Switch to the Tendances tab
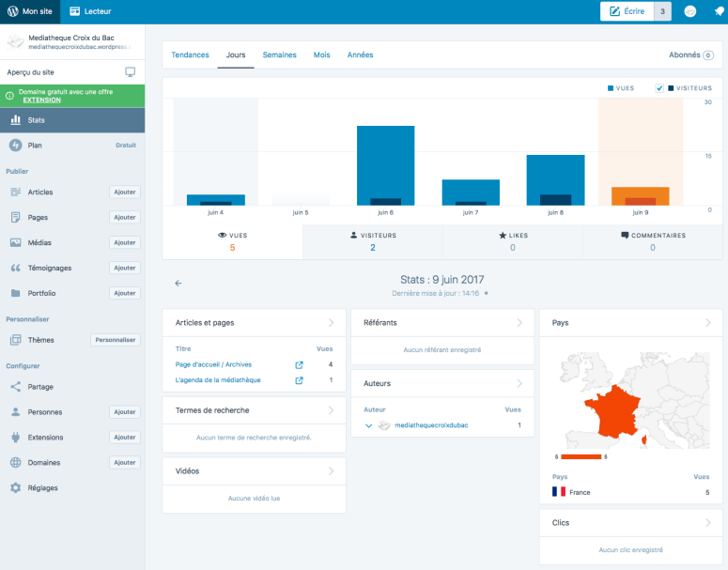The height and width of the screenshot is (570, 728). click(x=190, y=55)
